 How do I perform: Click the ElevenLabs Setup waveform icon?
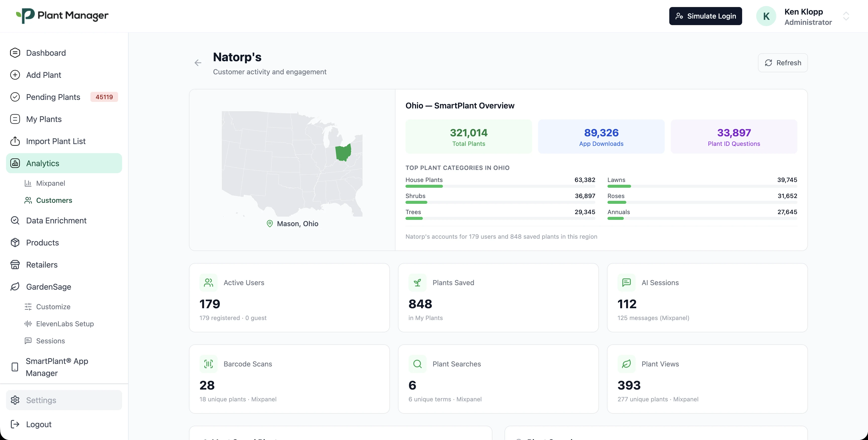(x=28, y=324)
